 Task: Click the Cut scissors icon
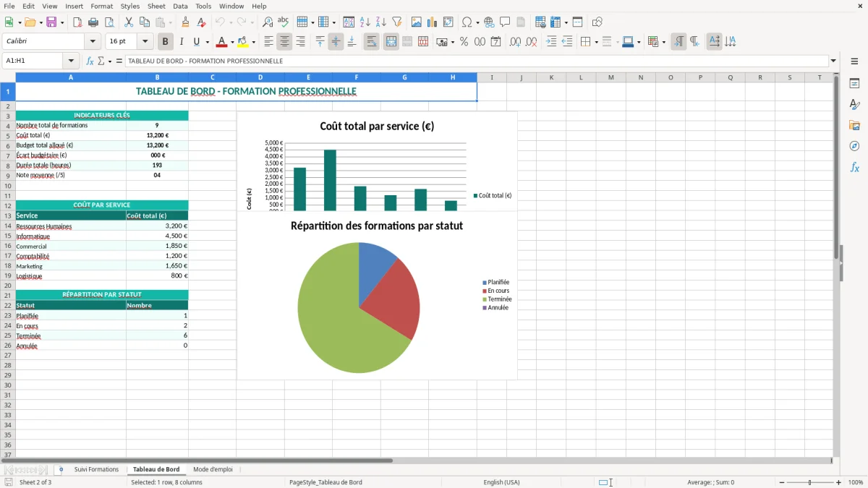tap(129, 22)
